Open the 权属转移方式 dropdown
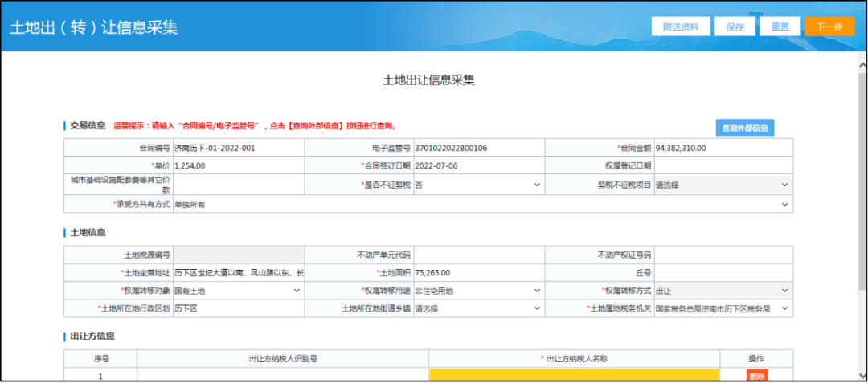The width and height of the screenshot is (868, 383). point(723,290)
